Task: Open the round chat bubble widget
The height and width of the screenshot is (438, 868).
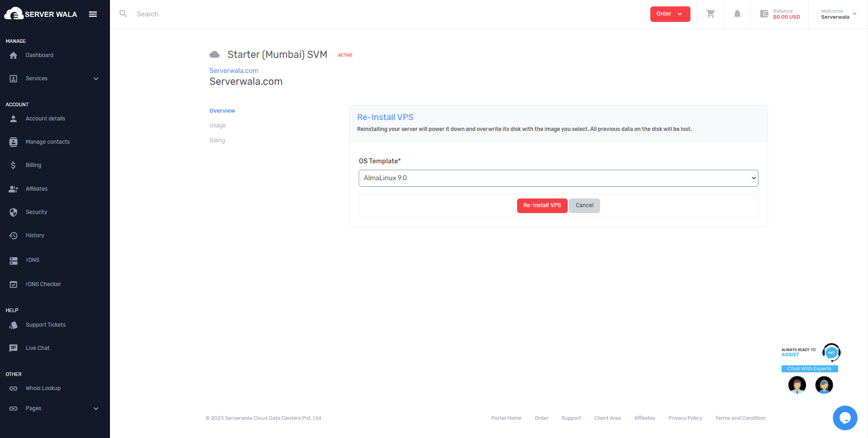Action: tap(845, 417)
